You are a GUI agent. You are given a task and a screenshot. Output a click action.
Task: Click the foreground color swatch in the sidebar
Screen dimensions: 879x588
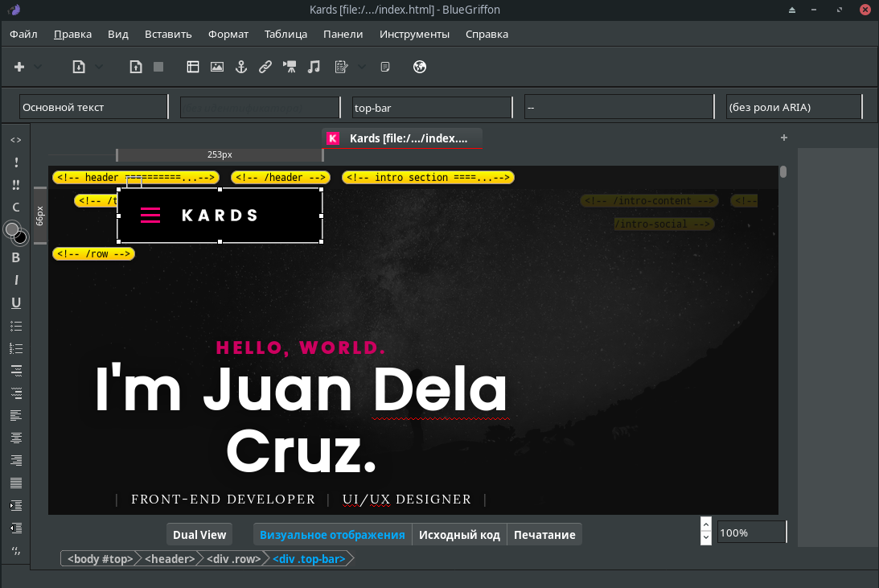click(x=12, y=230)
